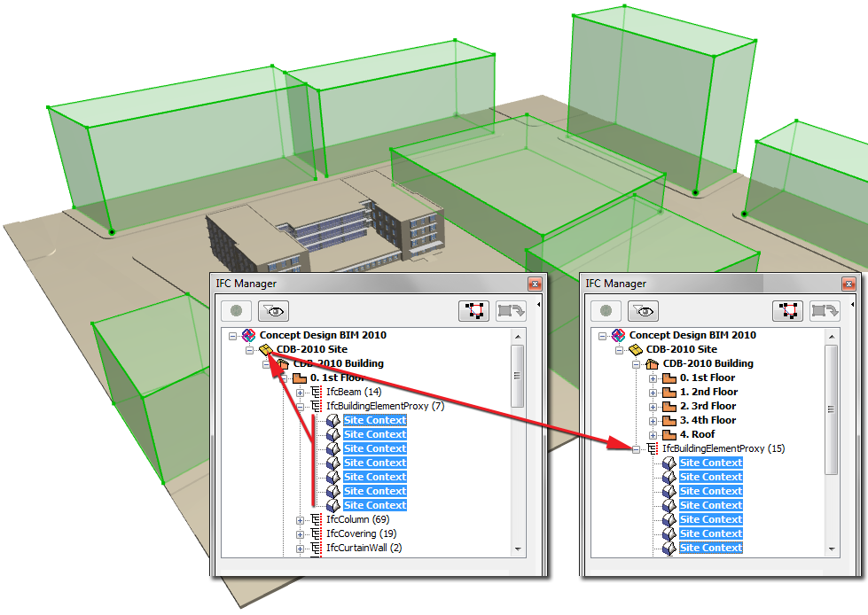Select the topmost Site Context under IfcBuildingElementProxy (15)
This screenshot has width=868, height=615.
(x=711, y=463)
